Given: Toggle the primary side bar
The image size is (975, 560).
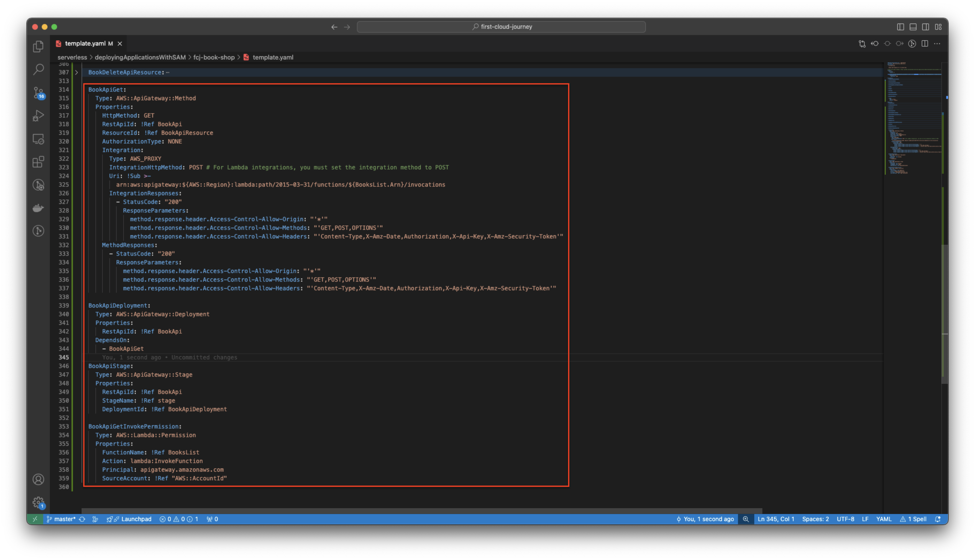Looking at the screenshot, I should (900, 27).
